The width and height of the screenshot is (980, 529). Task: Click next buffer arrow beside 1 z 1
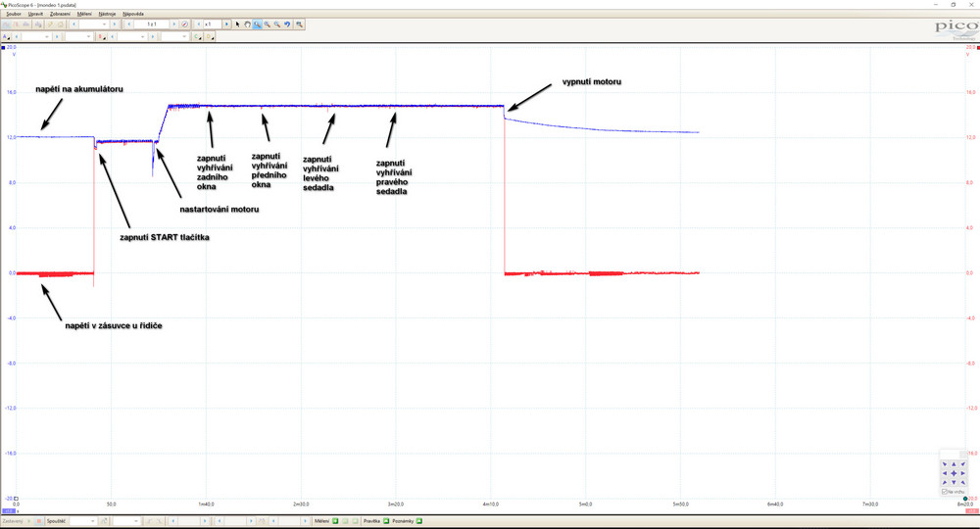coord(174,24)
